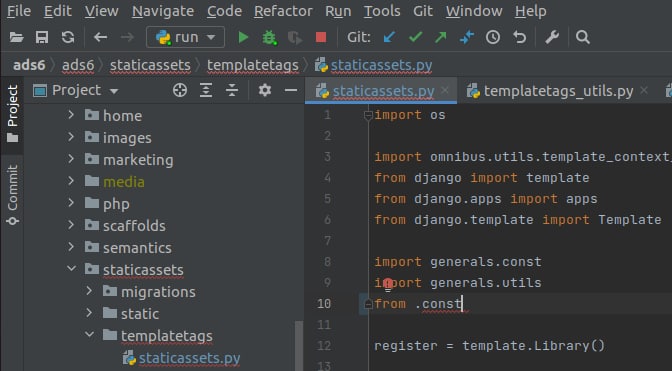The width and height of the screenshot is (672, 371).
Task: Run the project with green play button
Action: click(243, 37)
